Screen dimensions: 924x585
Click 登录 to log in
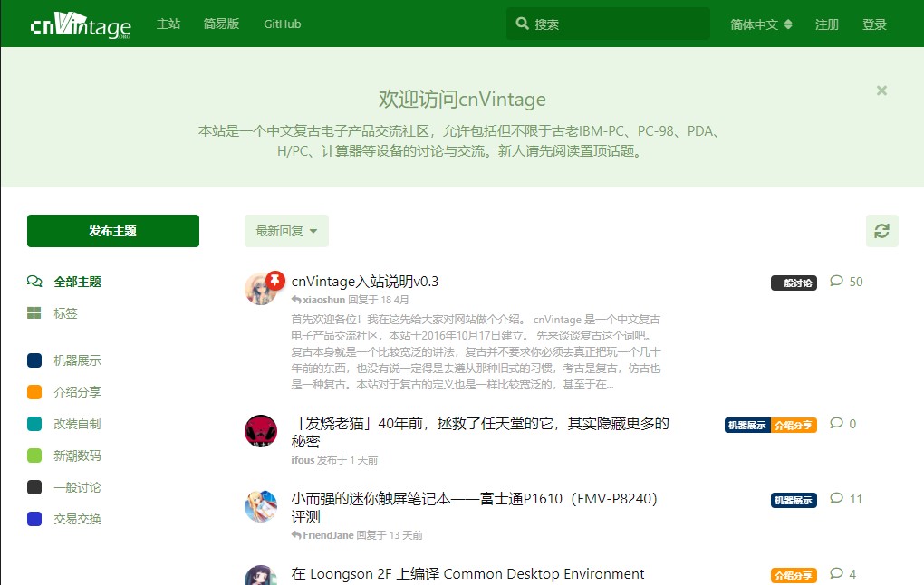point(874,24)
